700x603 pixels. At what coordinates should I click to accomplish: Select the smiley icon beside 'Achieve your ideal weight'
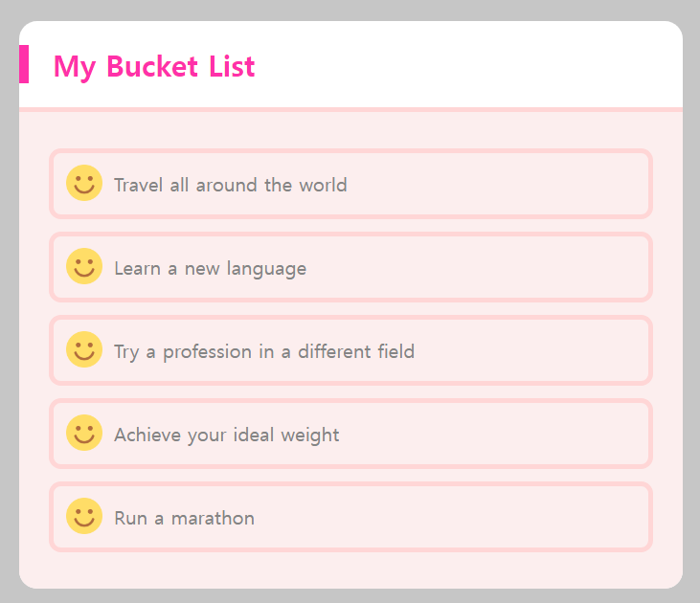[x=84, y=433]
